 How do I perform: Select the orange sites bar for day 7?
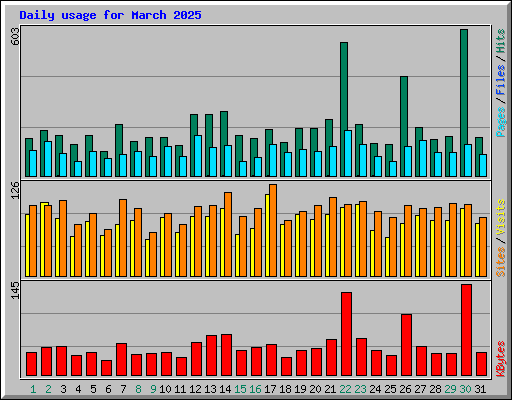coord(123,238)
